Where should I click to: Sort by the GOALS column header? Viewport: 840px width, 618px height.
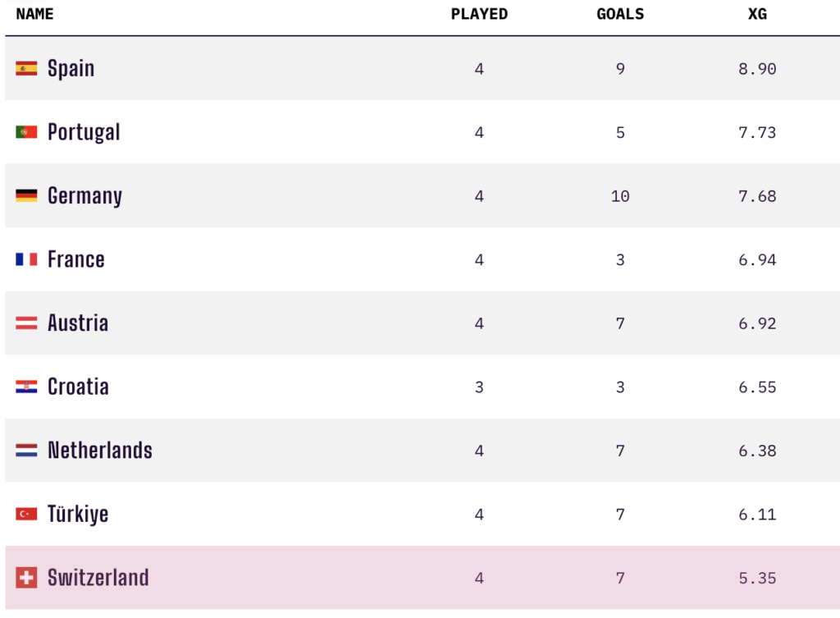pos(620,15)
